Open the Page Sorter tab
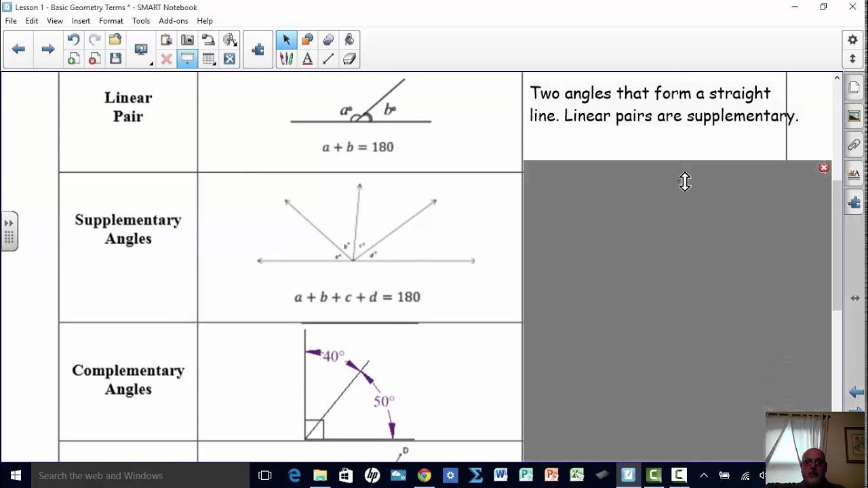Image resolution: width=868 pixels, height=488 pixels. 854,87
